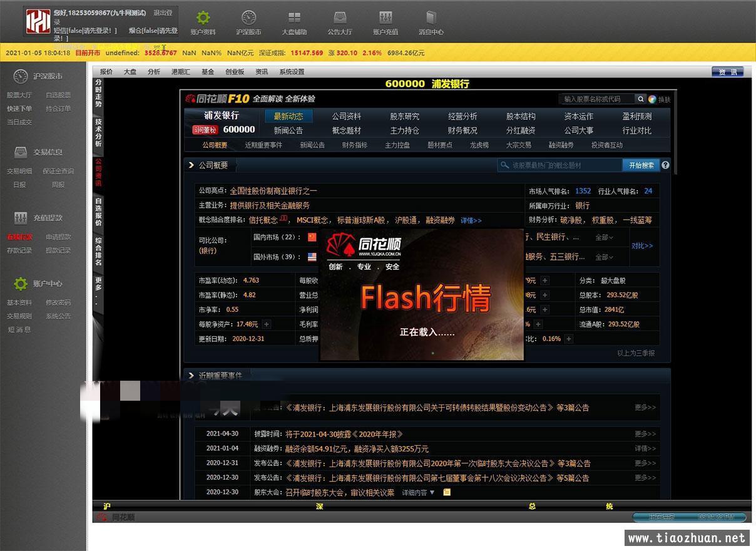This screenshot has height=551, width=756.
Task: Expand 全部 dropdown for 国外市场 row
Action: point(604,257)
